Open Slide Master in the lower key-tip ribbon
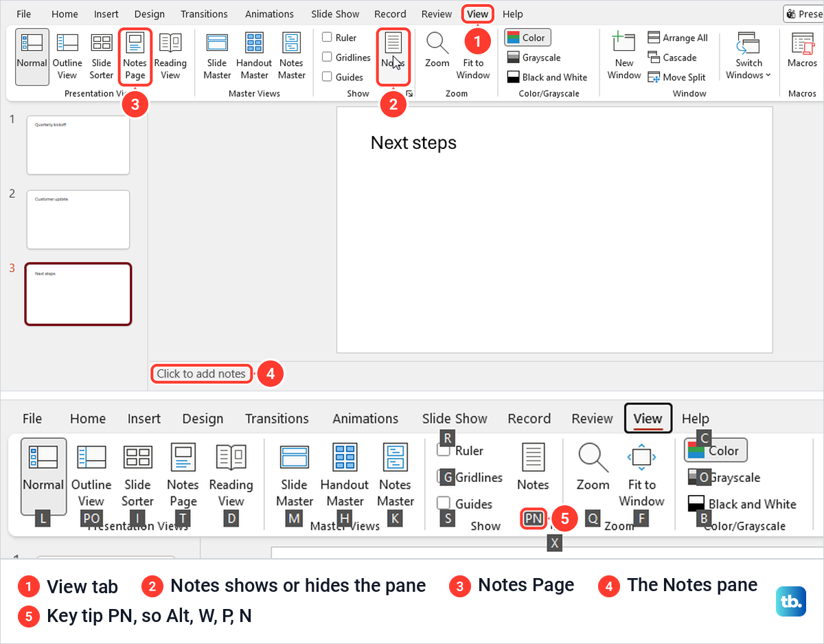 [294, 475]
